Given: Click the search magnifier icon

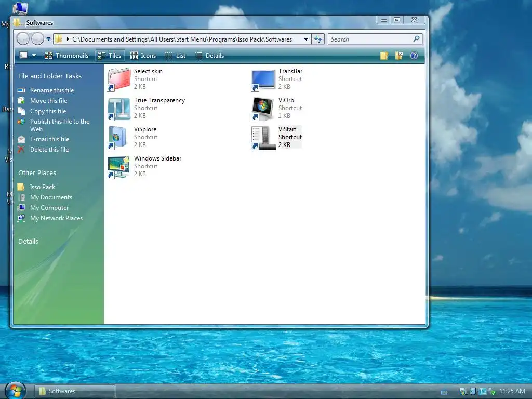Looking at the screenshot, I should coord(416,39).
